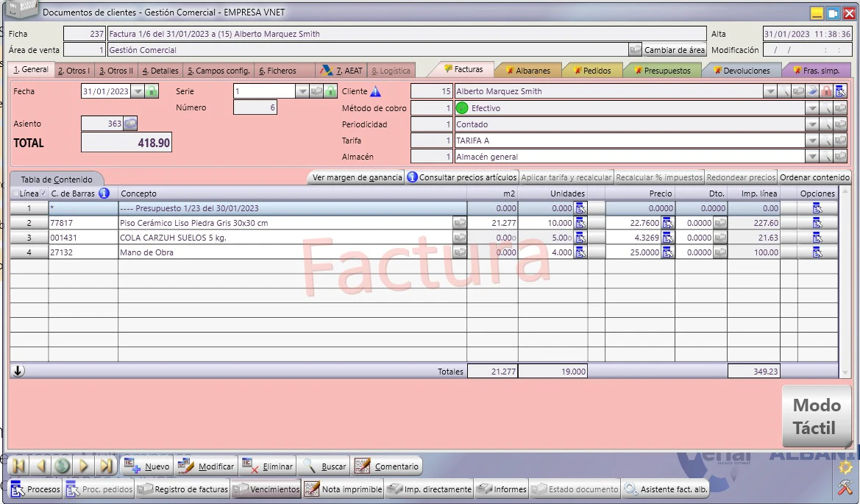Click the green lock icon beside Fecha
This screenshot has width=860, height=504.
coord(152,91)
